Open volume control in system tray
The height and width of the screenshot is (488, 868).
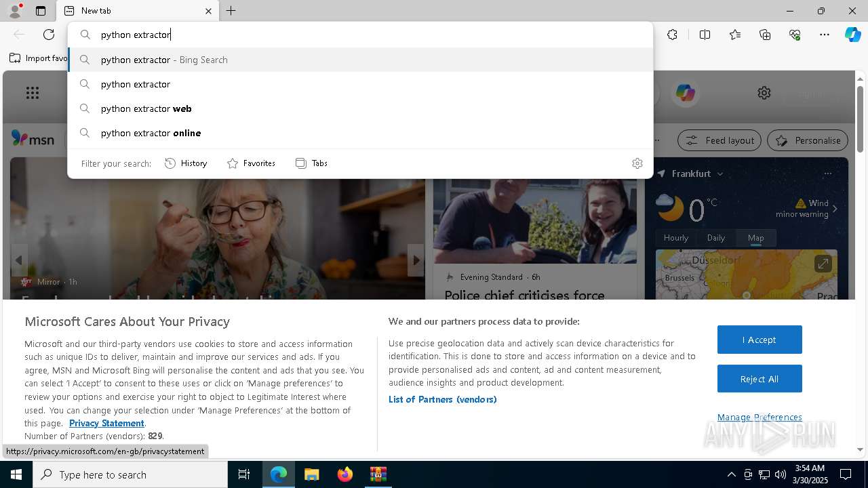tap(780, 474)
